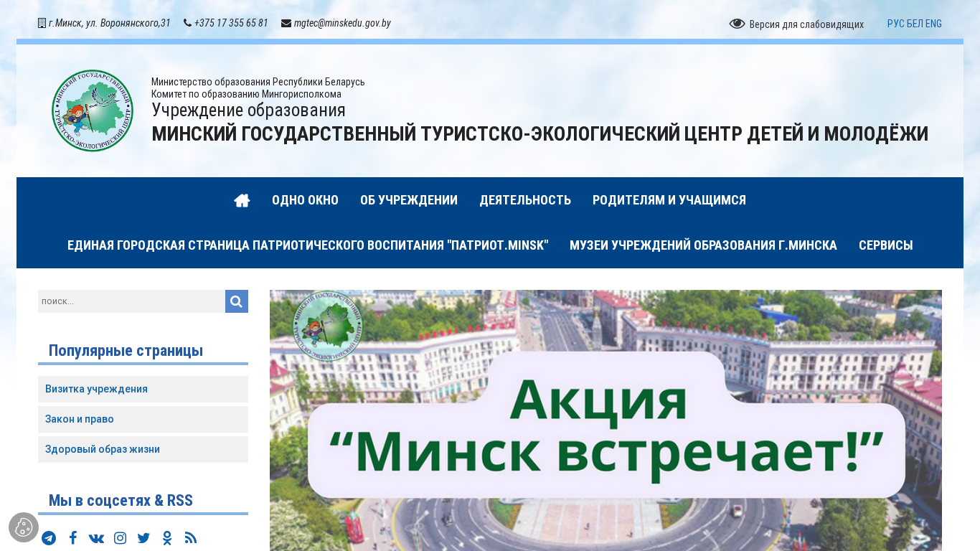Click the envelope icon beside the email

coord(286,23)
